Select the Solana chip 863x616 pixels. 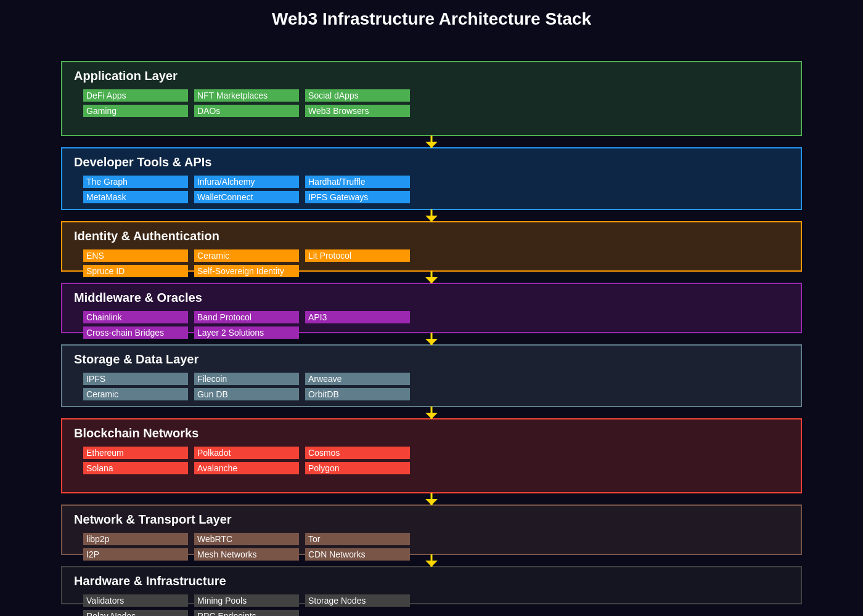pos(136,468)
